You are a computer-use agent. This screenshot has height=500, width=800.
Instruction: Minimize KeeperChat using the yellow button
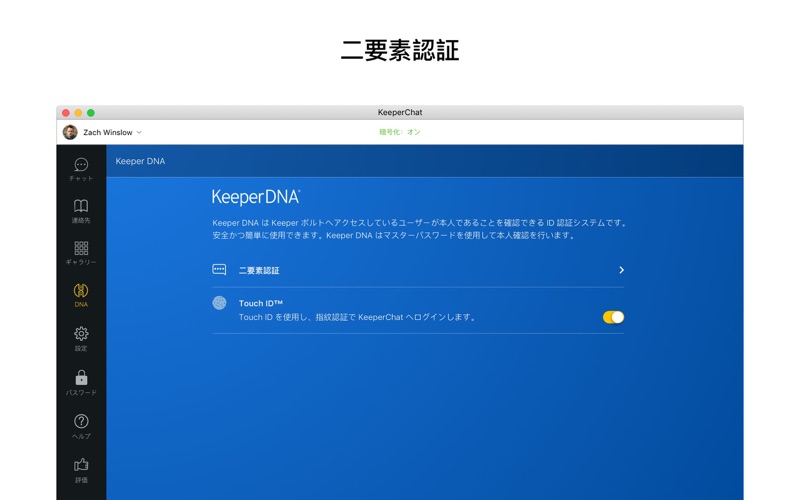pyautogui.click(x=78, y=113)
